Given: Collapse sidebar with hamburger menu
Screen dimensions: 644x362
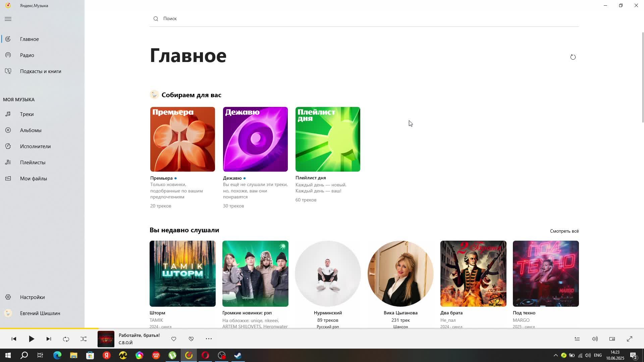Looking at the screenshot, I should tap(8, 19).
